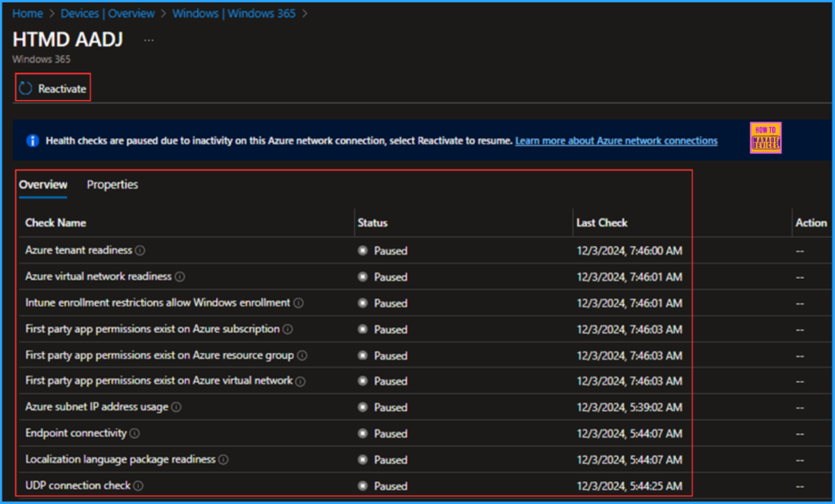Click the Windows 365 subtitle text
This screenshot has height=504, width=835.
[42, 60]
